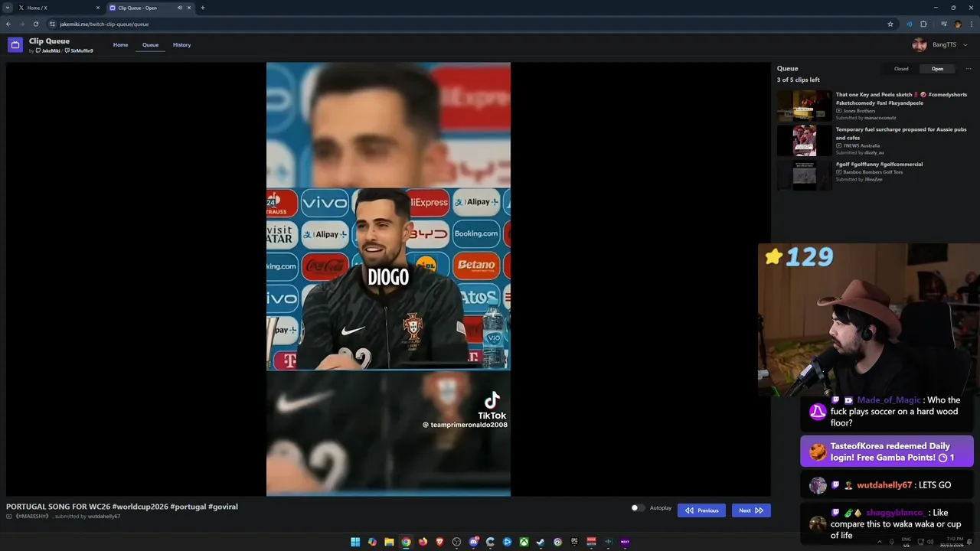The width and height of the screenshot is (980, 551).
Task: Open the Chrome three-dot menu
Action: click(x=972, y=24)
